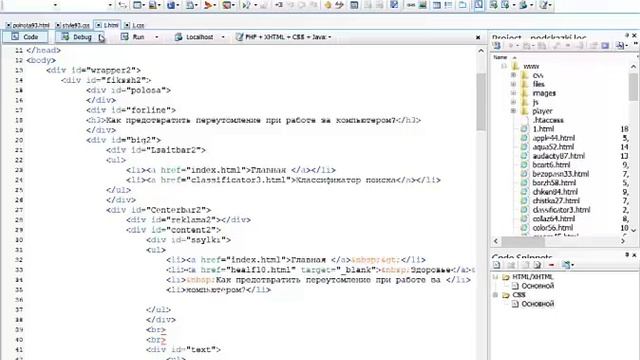Screen dimensions: 640x360
Task: Select 1.html in the project tree
Action: (543, 129)
